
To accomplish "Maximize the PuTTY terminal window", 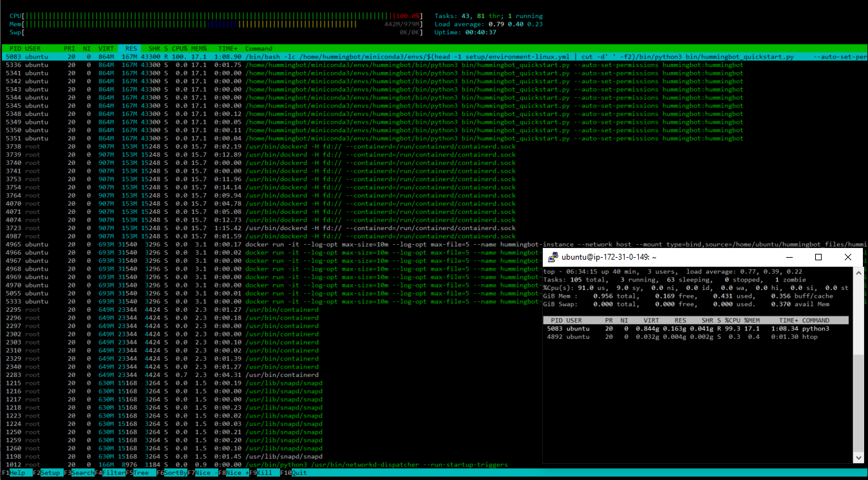I will tap(818, 257).
